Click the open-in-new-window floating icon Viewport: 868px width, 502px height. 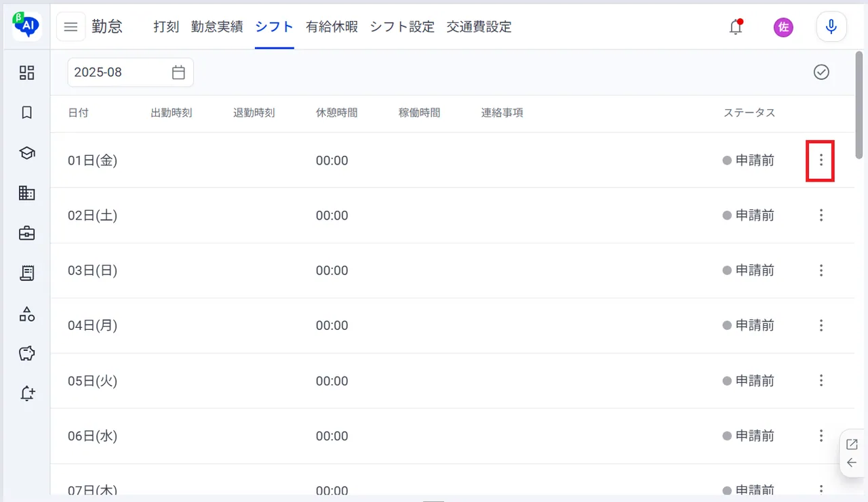click(852, 444)
